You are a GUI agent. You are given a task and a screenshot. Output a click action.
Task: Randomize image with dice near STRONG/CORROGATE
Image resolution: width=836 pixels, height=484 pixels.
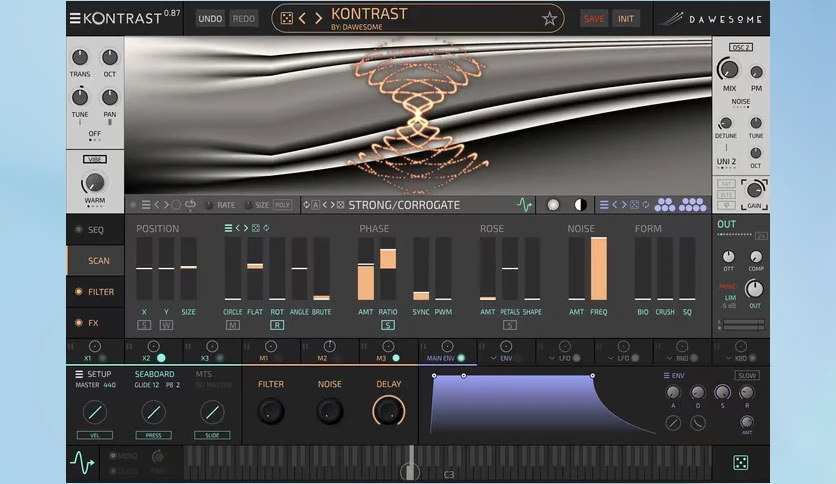(340, 205)
